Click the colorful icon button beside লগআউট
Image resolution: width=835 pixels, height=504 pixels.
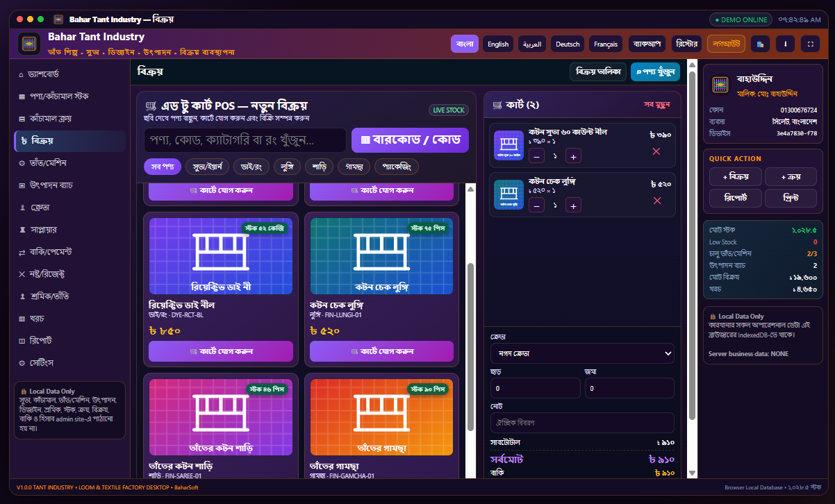pyautogui.click(x=760, y=44)
